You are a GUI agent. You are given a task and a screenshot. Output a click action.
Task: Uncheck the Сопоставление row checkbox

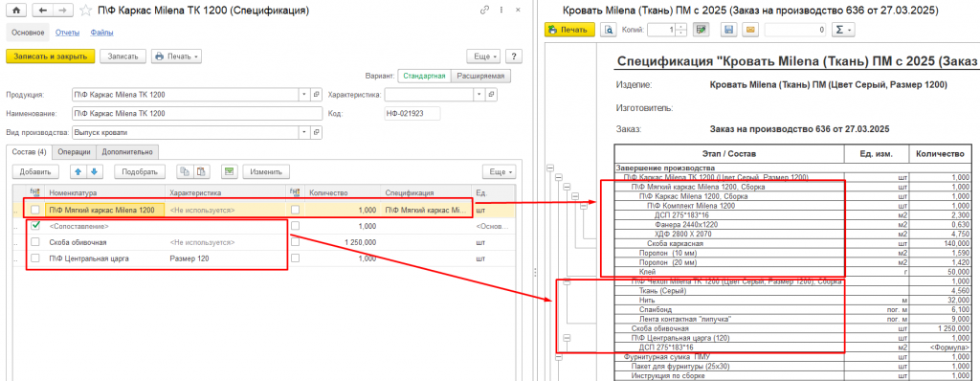point(35,226)
